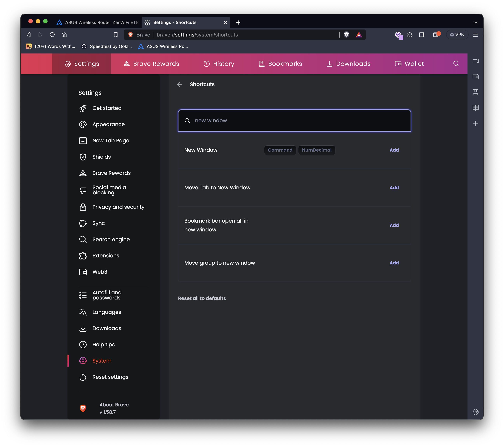Go back using the arrow next to Shortcuts
This screenshot has width=504, height=447.
(180, 84)
